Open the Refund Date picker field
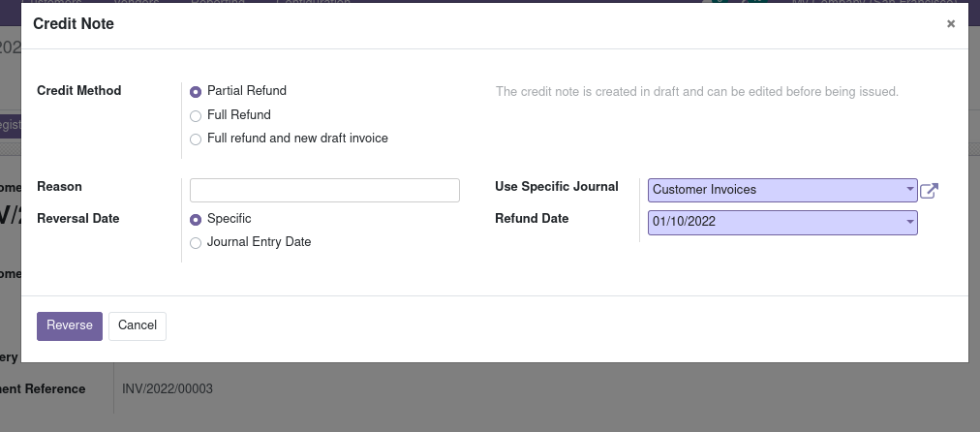The height and width of the screenshot is (432, 980). 782,223
